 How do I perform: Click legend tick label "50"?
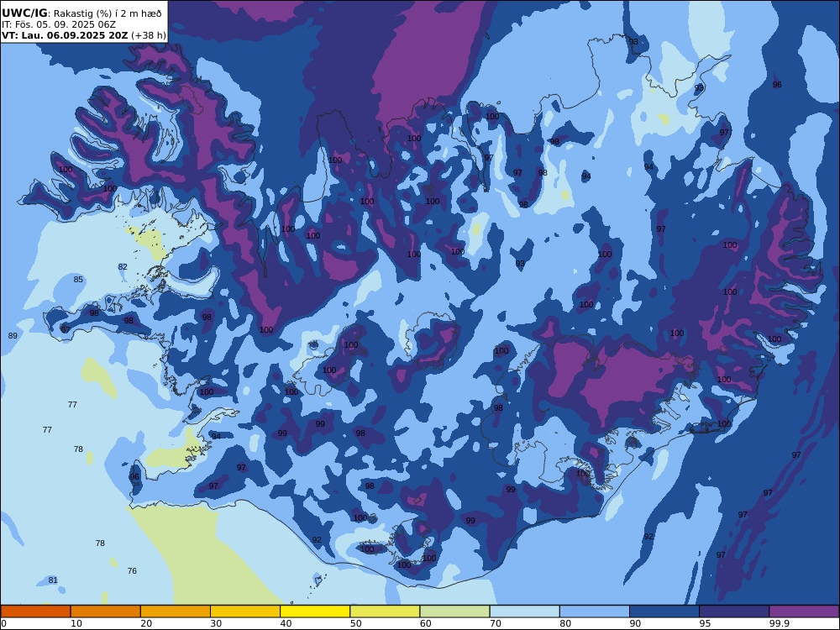(x=355, y=623)
